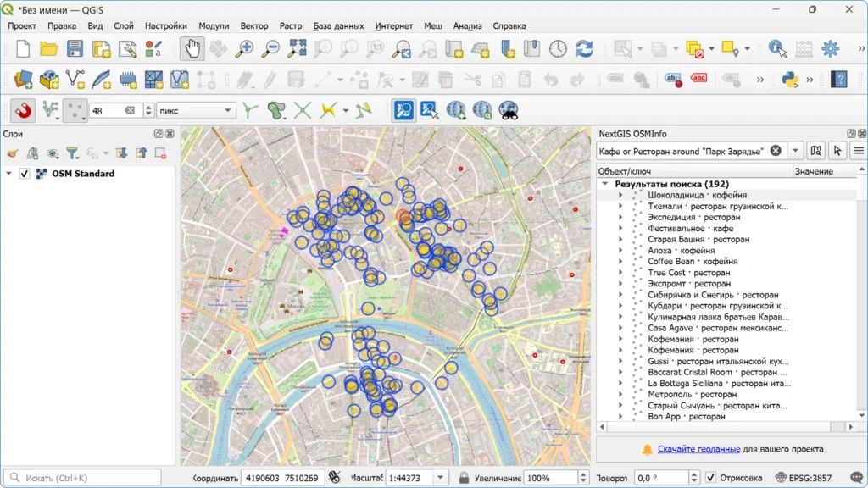Expand the hidden toolbar items chevron beside Python icon
Viewport: 868px width, 488px height.
pos(810,80)
